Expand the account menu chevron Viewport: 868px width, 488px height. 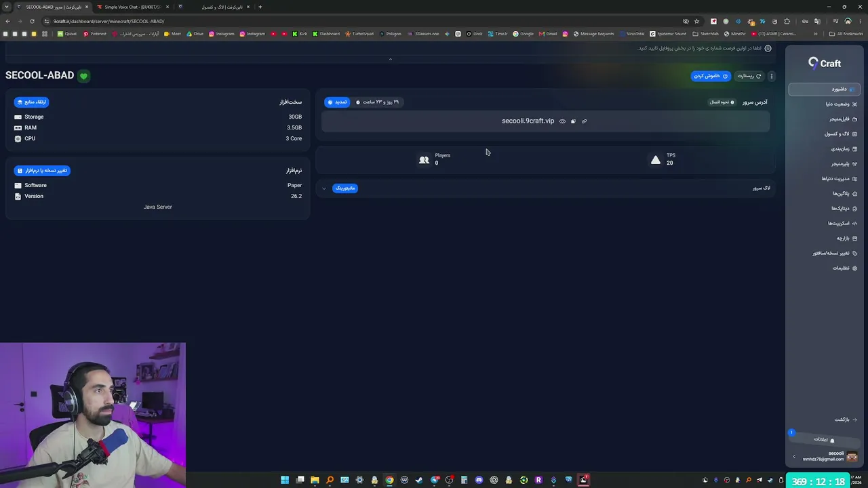point(794,457)
